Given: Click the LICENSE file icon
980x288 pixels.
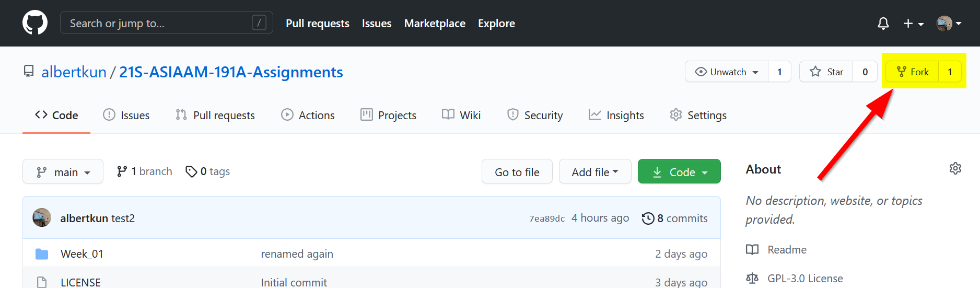Looking at the screenshot, I should [x=42, y=282].
